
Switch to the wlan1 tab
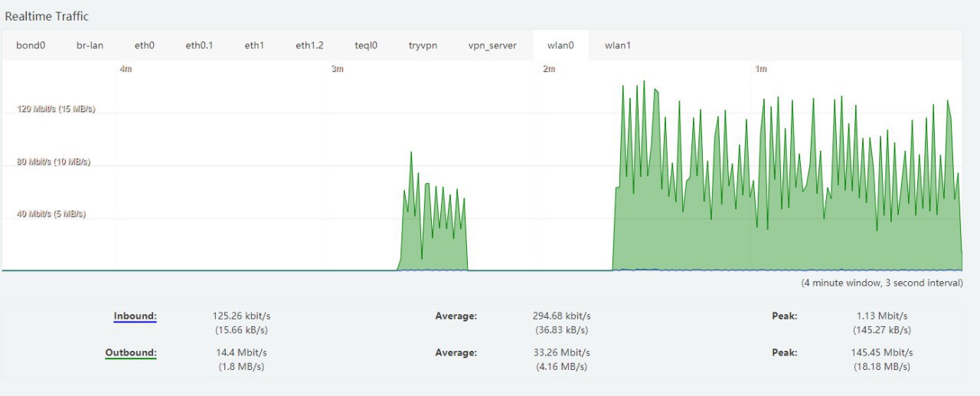[x=617, y=45]
